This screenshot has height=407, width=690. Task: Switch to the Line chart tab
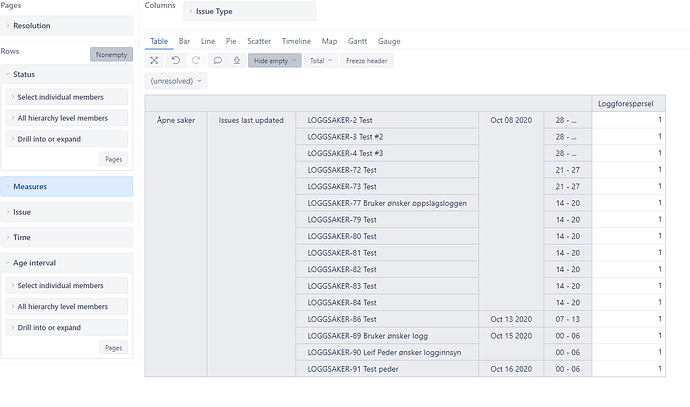coord(208,41)
